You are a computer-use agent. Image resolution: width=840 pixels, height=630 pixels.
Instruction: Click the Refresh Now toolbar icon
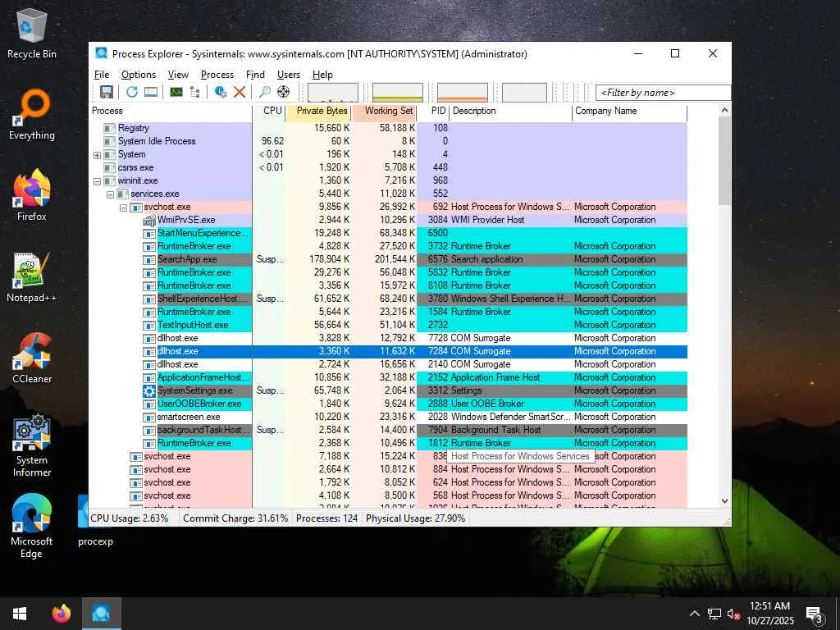[132, 92]
